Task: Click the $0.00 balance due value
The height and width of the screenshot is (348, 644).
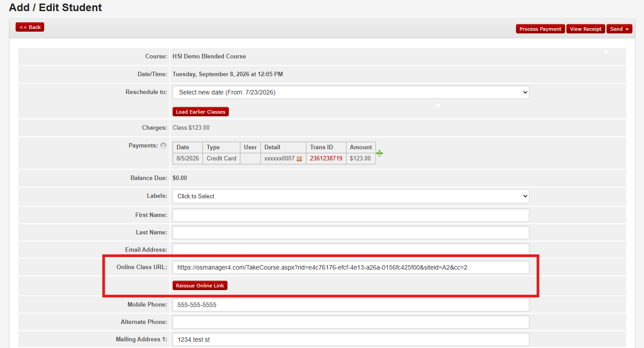Action: coord(180,178)
